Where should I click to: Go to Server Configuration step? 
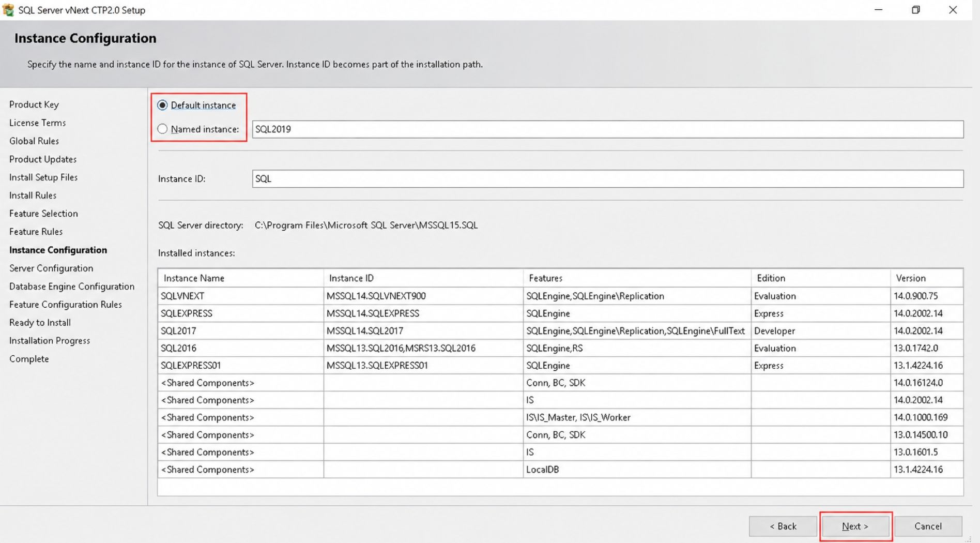pos(51,268)
